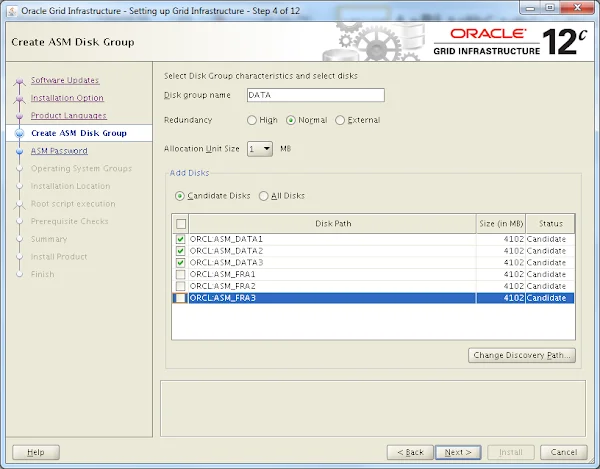Click the message area below Add Disks
The height and width of the screenshot is (469, 600).
373,408
